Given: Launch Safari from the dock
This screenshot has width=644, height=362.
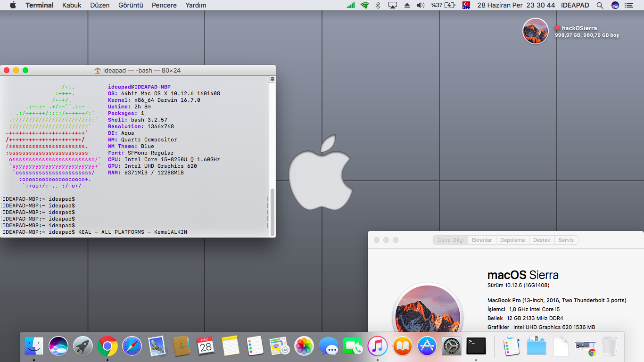Looking at the screenshot, I should click(132, 346).
